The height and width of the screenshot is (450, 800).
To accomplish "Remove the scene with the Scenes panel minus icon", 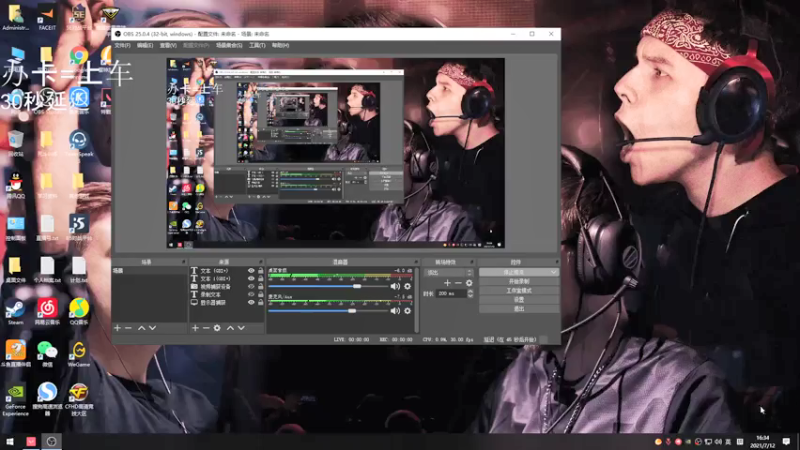I will tap(129, 328).
